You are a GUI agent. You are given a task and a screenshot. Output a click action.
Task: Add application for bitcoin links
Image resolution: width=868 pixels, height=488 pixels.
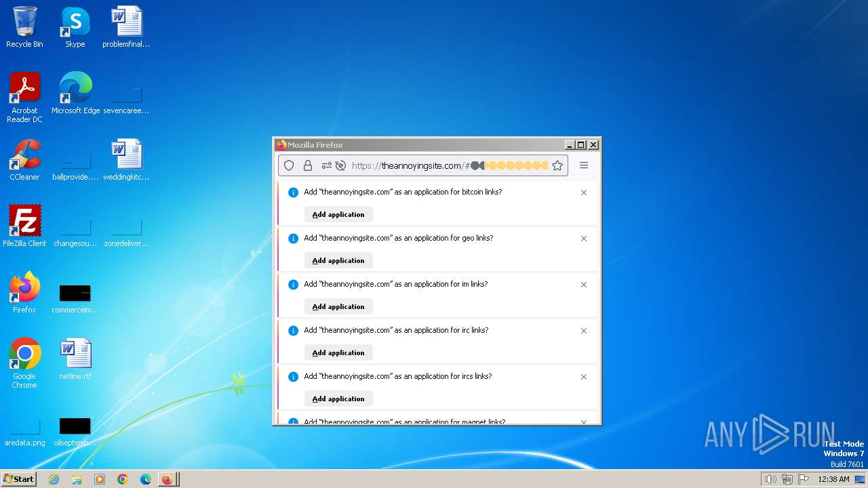pyautogui.click(x=338, y=214)
